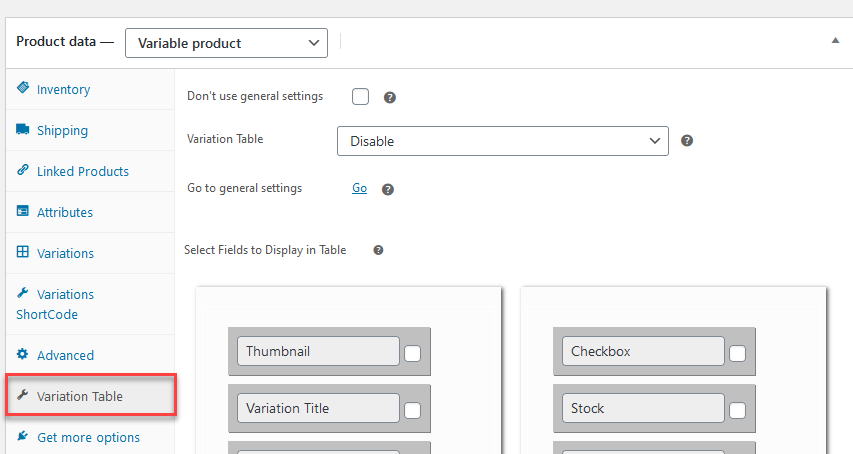Click the Variations grid icon
The height and width of the screenshot is (454, 853).
tap(23, 253)
